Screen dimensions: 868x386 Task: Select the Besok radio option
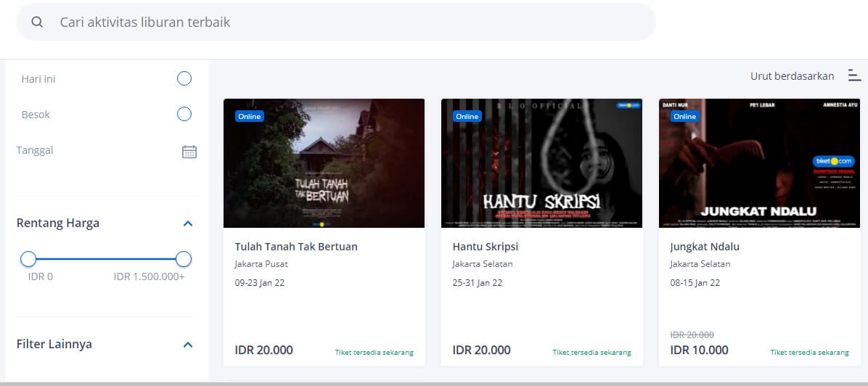(184, 114)
